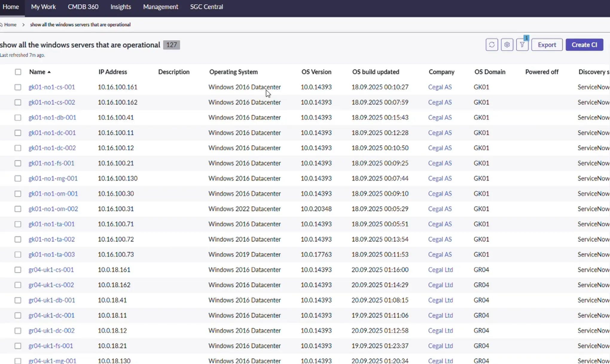Sort by the Operating System column header
The width and height of the screenshot is (610, 364).
(x=233, y=72)
